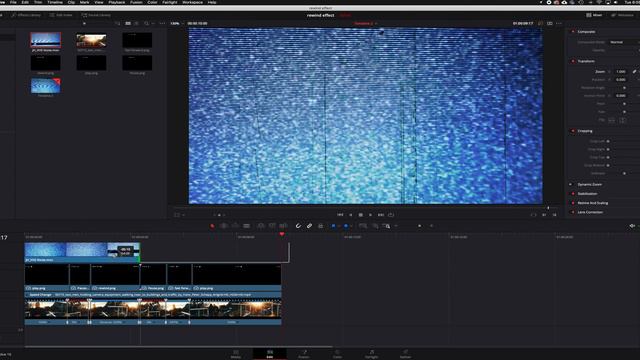The height and width of the screenshot is (360, 640).
Task: Play the viewer in reverse
Action: [x=351, y=215]
